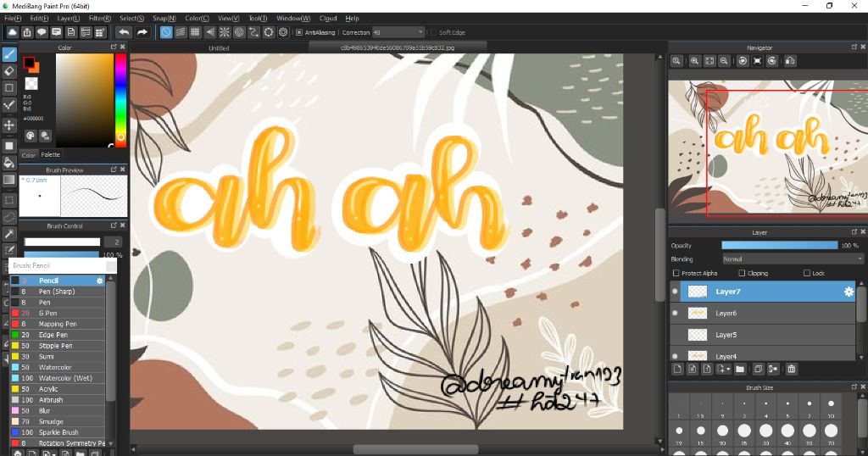Viewport: 868px width, 456px height.
Task: Enable the parallel lines snap
Action: point(181,33)
